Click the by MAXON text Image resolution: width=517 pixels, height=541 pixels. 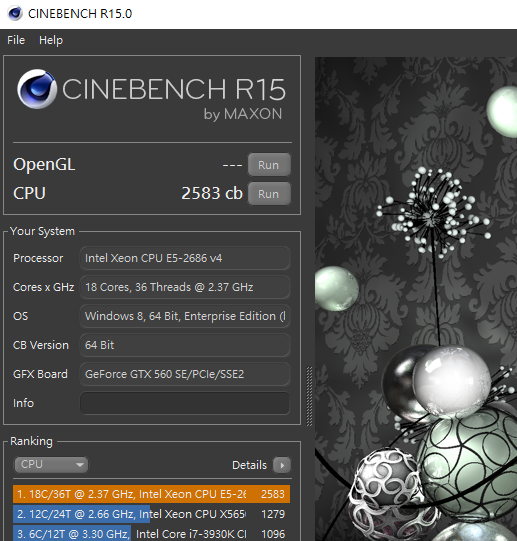[x=243, y=114]
